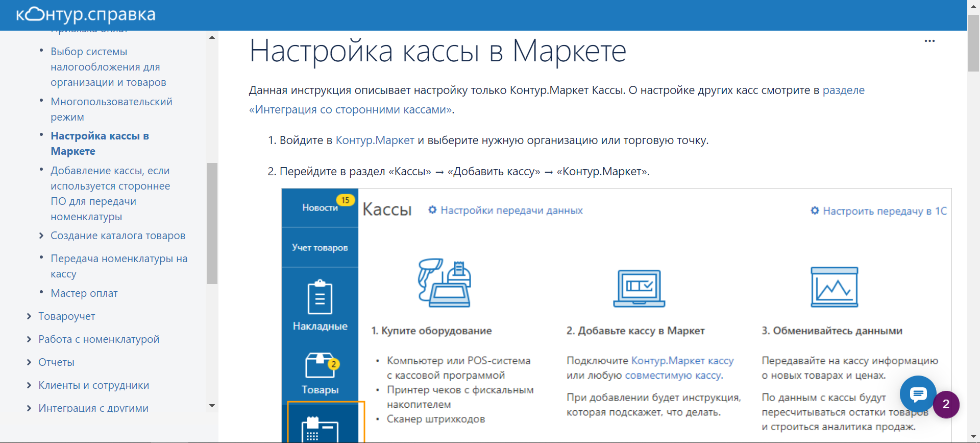Open Выбор системы налогообложения article

pyautogui.click(x=108, y=67)
